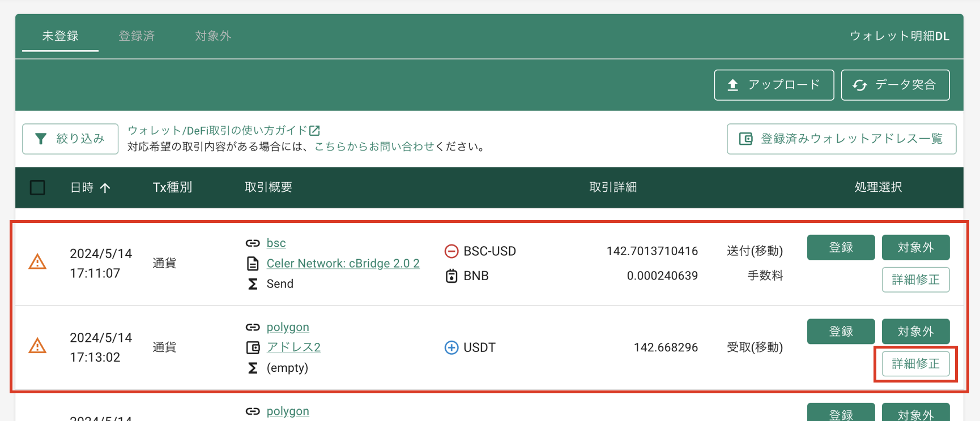Click the 処理選択 column header

(x=878, y=187)
